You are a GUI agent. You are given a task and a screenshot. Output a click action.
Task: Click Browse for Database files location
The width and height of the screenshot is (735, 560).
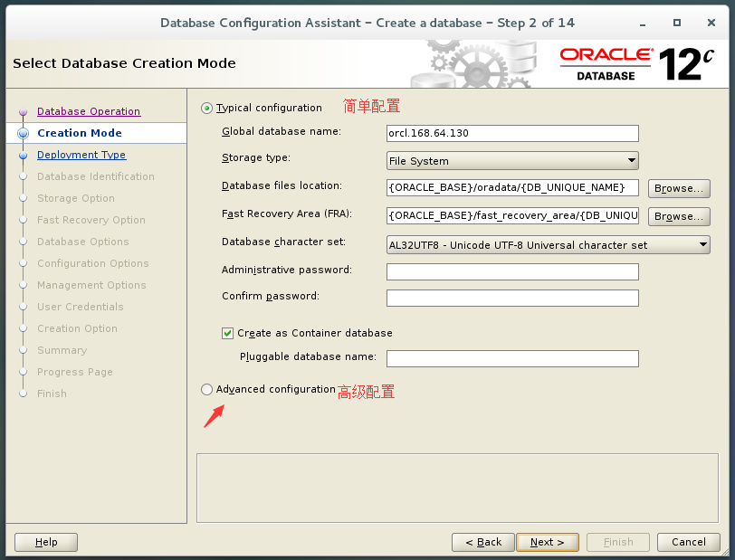pyautogui.click(x=678, y=188)
